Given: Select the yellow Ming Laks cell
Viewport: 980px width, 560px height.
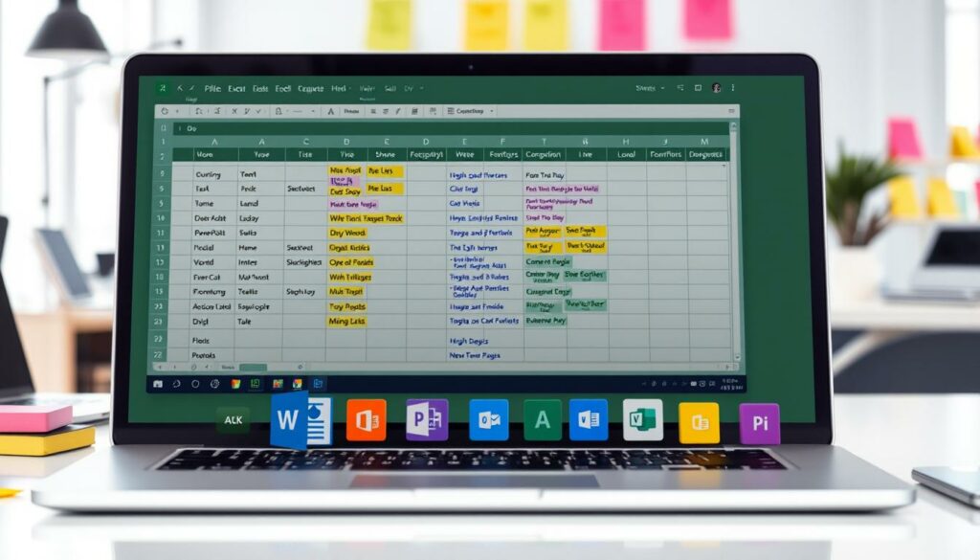Looking at the screenshot, I should [x=346, y=322].
